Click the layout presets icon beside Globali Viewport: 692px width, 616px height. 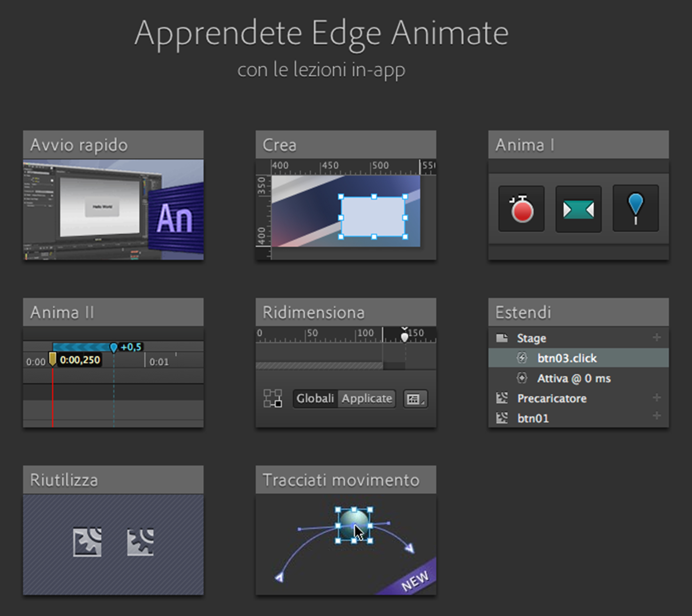point(273,398)
